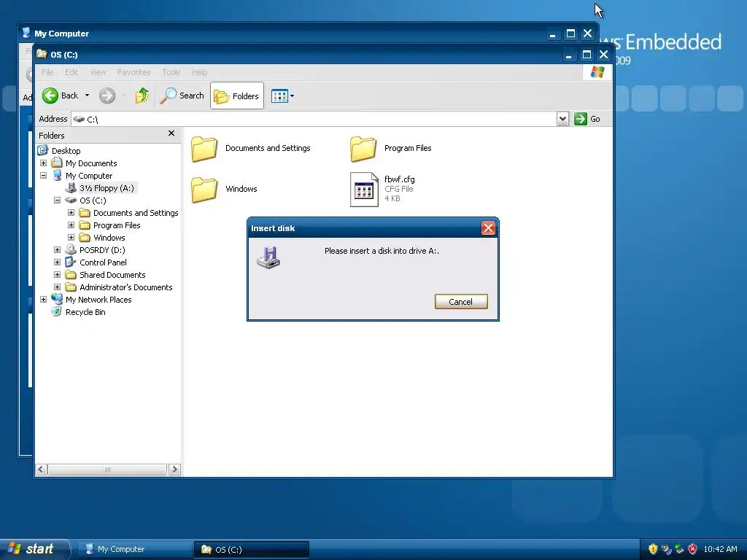Image resolution: width=747 pixels, height=560 pixels.
Task: Select Control Panel in folder tree
Action: click(x=103, y=262)
